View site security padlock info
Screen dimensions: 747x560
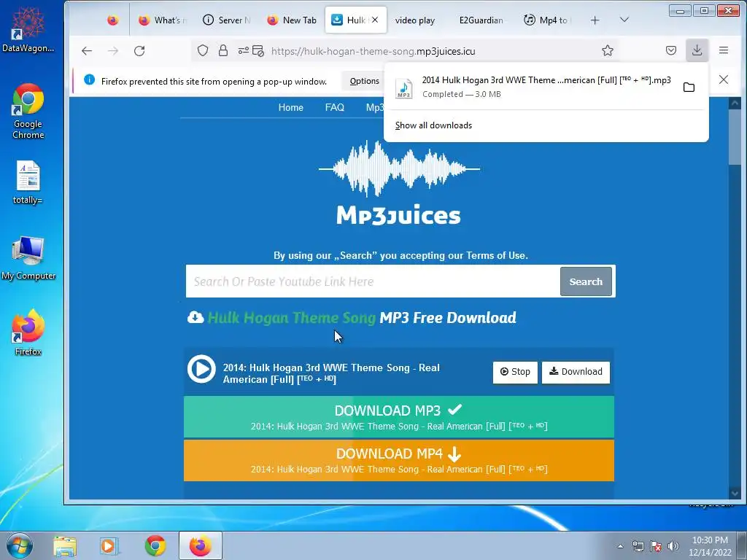pos(223,50)
